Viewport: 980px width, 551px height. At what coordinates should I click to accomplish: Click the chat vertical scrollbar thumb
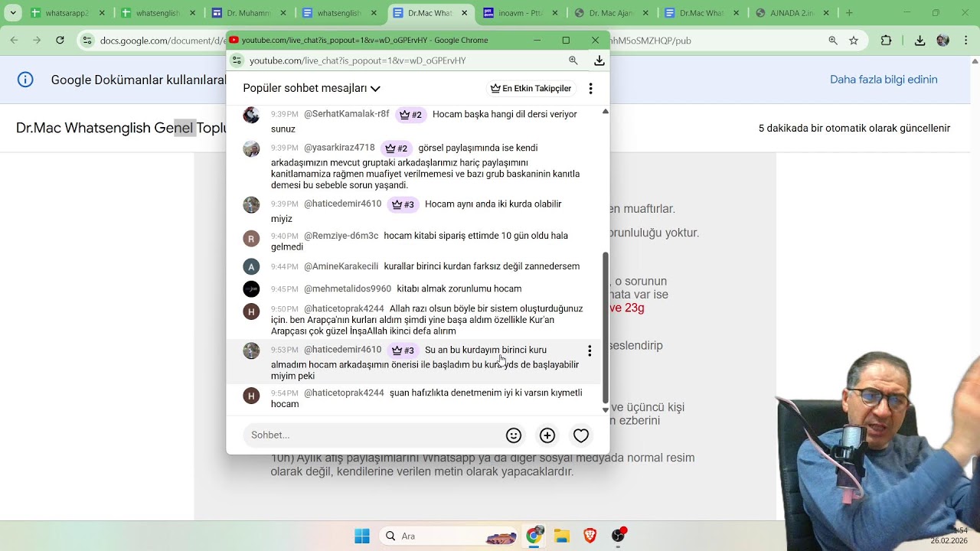[605, 328]
